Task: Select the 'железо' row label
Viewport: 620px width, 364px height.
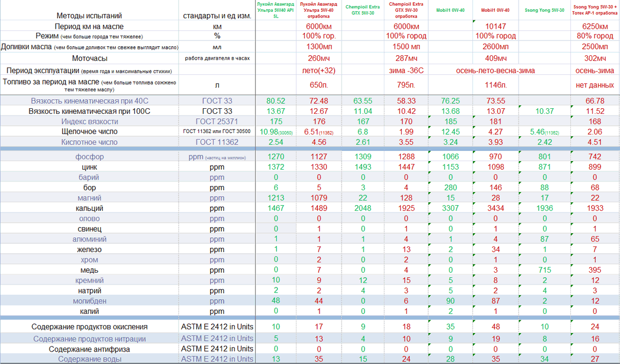Action: click(90, 250)
